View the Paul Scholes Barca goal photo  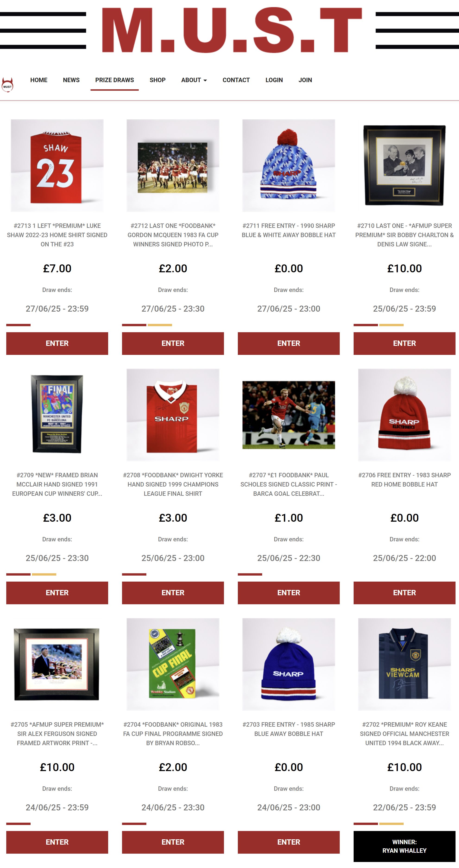click(x=289, y=415)
